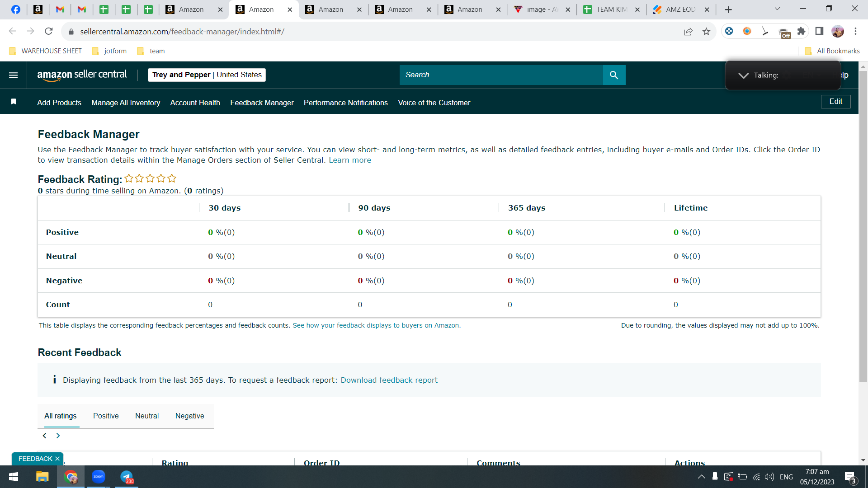Image resolution: width=868 pixels, height=488 pixels.
Task: Open the Windows Start menu
Action: pyautogui.click(x=14, y=477)
